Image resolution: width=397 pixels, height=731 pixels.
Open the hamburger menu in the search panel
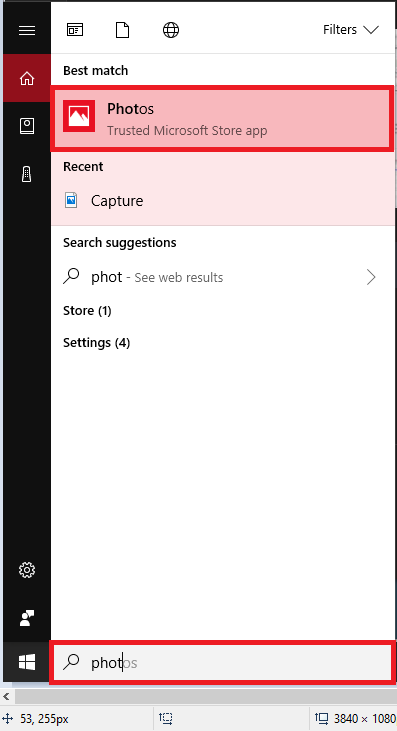[x=27, y=30]
